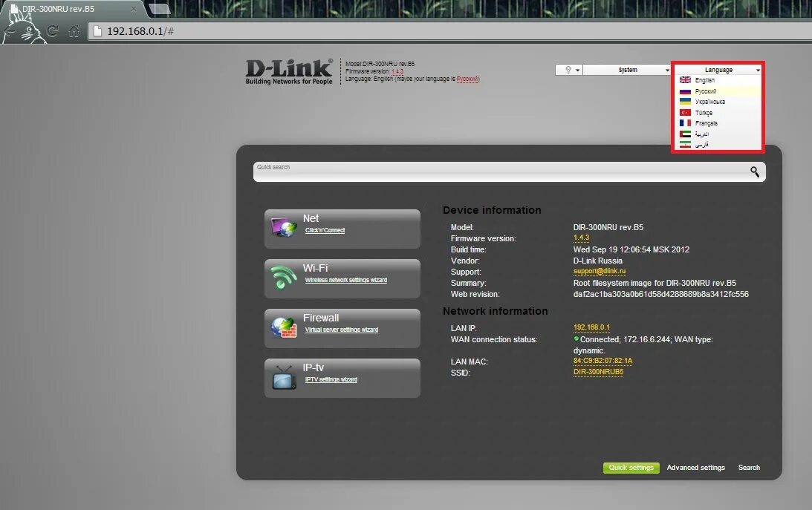Click the Vendor value D-Link Russia
The width and height of the screenshot is (812, 510).
[x=597, y=261]
